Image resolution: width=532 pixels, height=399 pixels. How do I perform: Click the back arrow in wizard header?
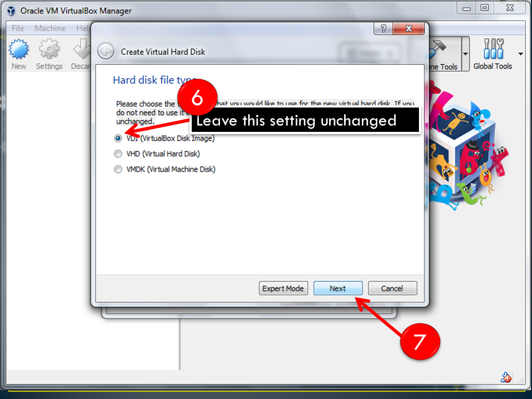pyautogui.click(x=105, y=52)
